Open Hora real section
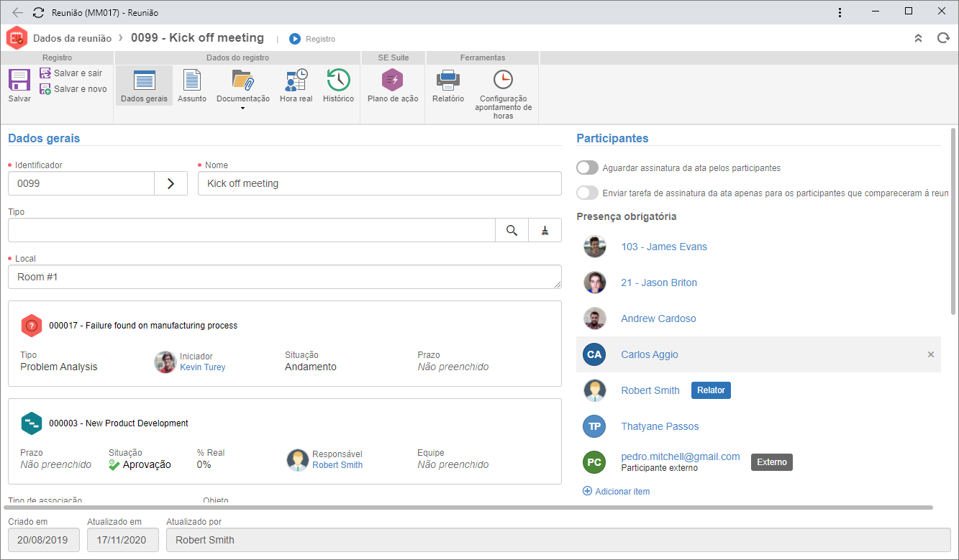The image size is (959, 560). coord(296,86)
